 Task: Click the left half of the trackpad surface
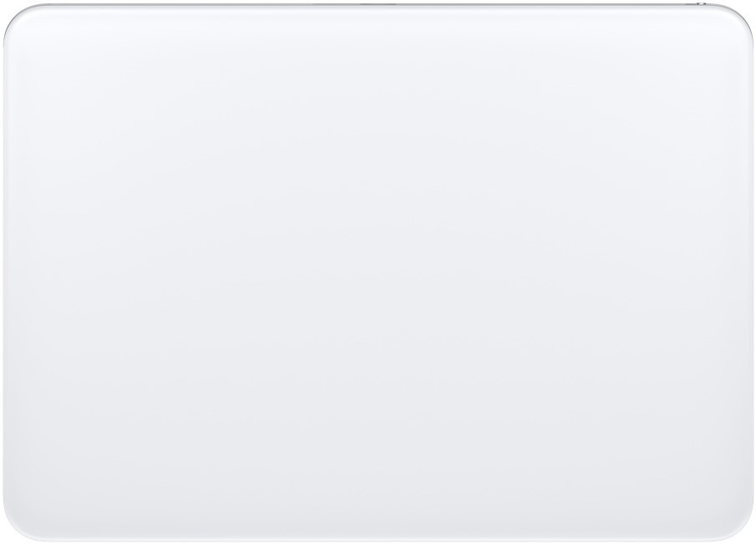191,273
